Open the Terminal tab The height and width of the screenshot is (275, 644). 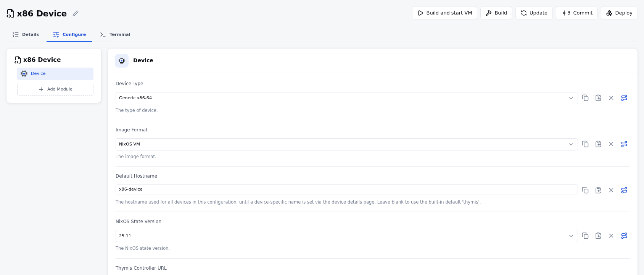115,34
